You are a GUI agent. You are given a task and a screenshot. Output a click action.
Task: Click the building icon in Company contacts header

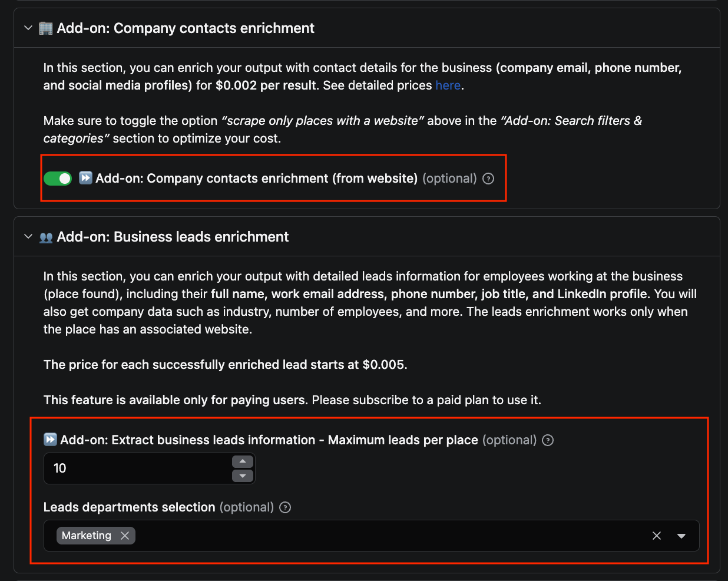pos(46,28)
